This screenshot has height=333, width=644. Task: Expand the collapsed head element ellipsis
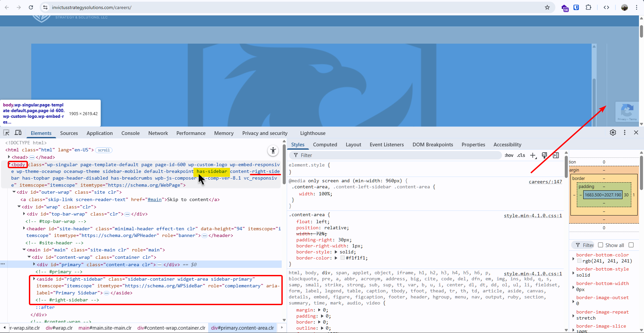(32, 157)
